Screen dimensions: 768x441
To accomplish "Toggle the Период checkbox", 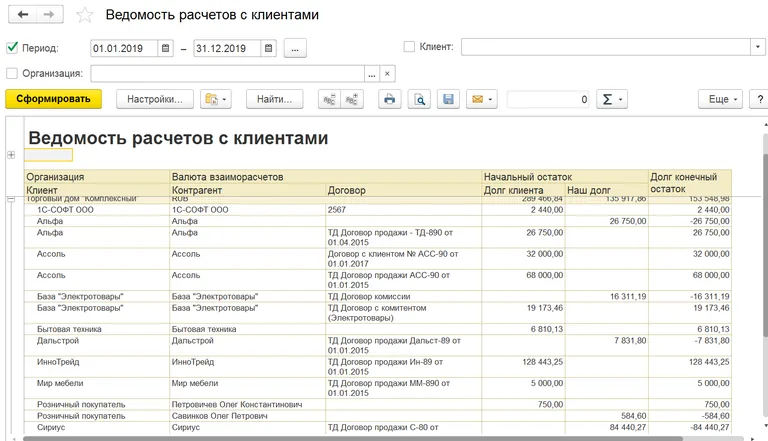I will tap(12, 48).
